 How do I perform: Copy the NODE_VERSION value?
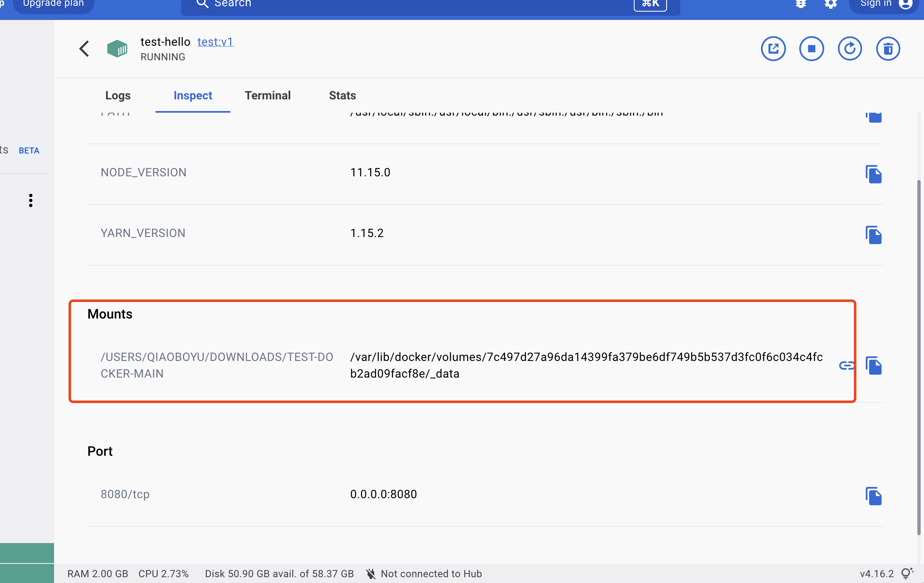coord(874,175)
